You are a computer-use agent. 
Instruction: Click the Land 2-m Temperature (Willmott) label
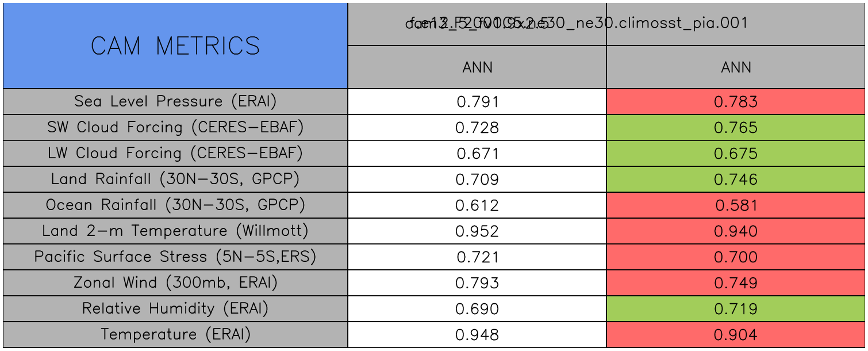pos(175,231)
